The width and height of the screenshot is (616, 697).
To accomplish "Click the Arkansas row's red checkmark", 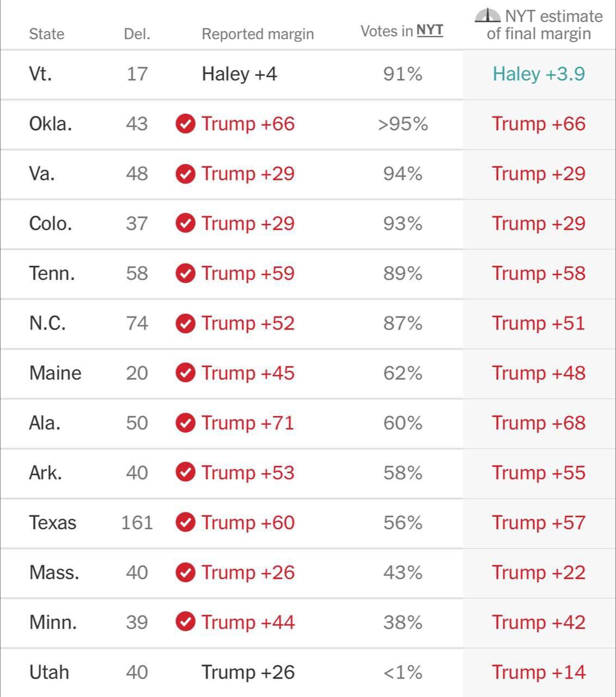I will [x=185, y=473].
